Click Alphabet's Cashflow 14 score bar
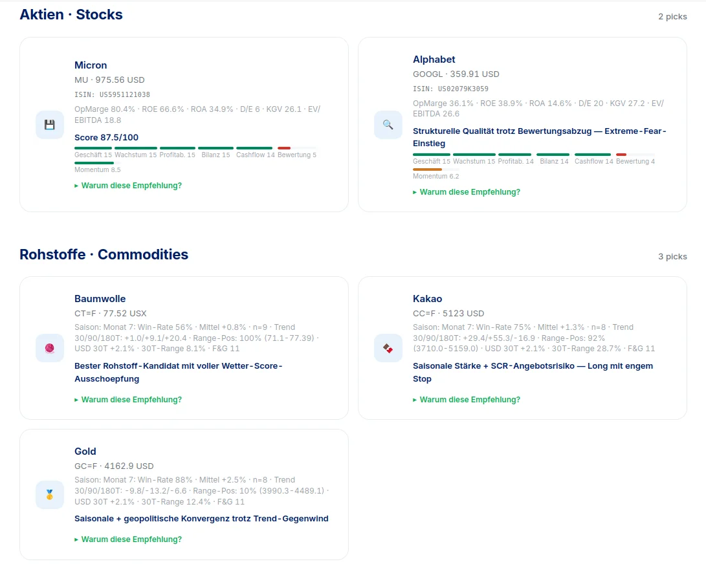 [x=593, y=155]
